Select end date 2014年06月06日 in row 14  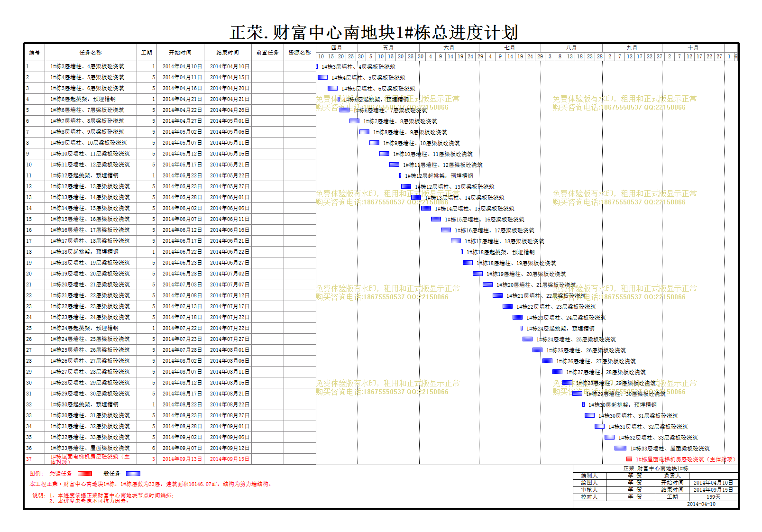point(230,208)
